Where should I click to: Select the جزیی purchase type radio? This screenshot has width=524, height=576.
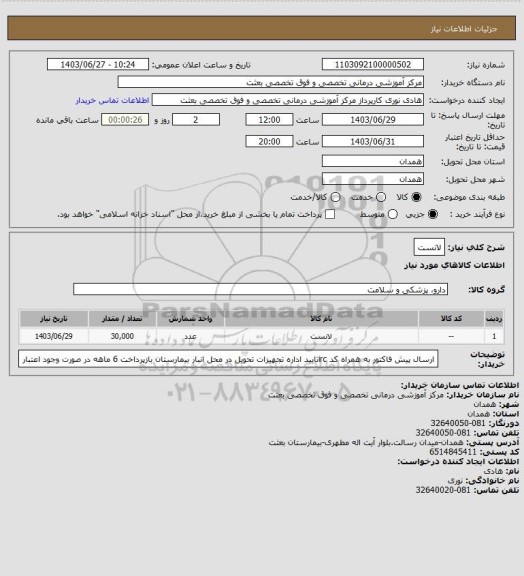[x=433, y=214]
